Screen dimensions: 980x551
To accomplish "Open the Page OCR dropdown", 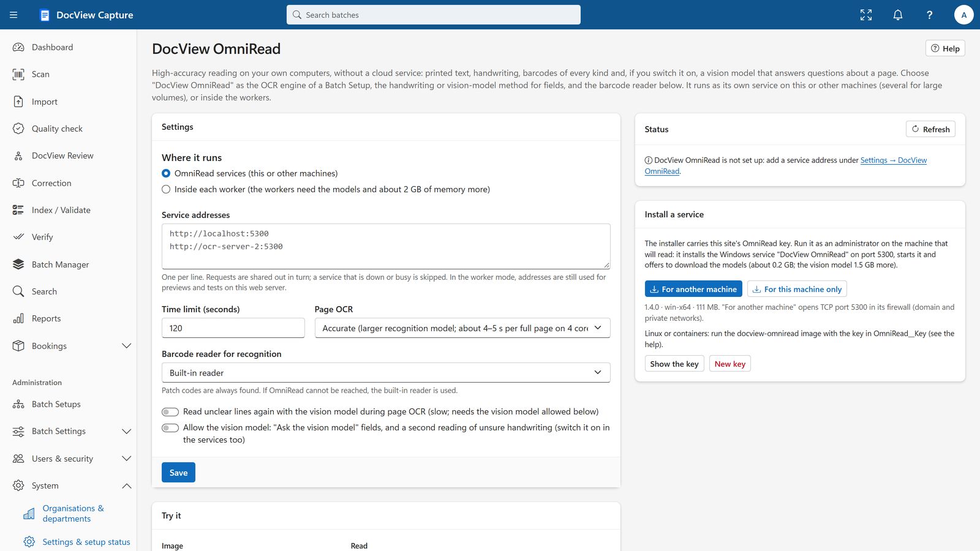I will click(x=462, y=328).
